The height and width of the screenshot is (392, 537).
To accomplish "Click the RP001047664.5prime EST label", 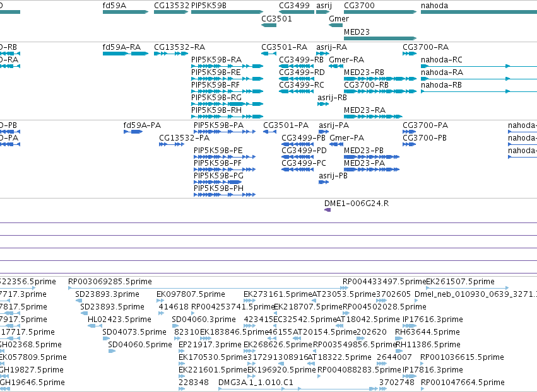I will [463, 383].
